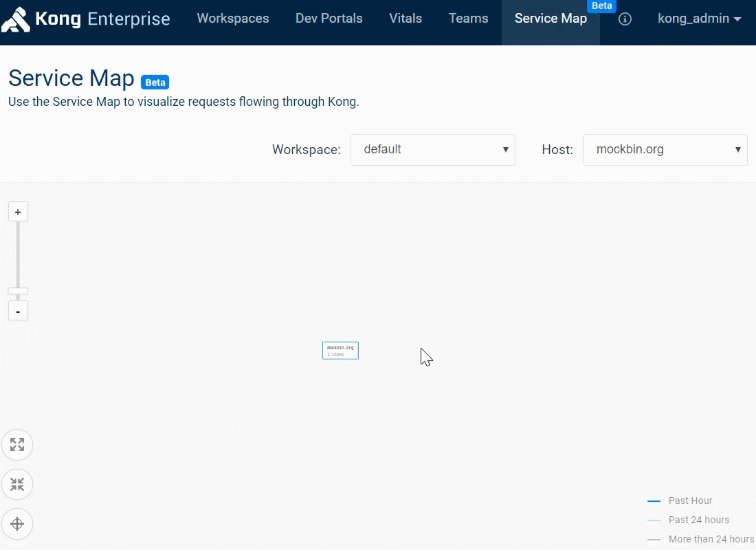
Task: Collapse the service map view
Action: (17, 484)
